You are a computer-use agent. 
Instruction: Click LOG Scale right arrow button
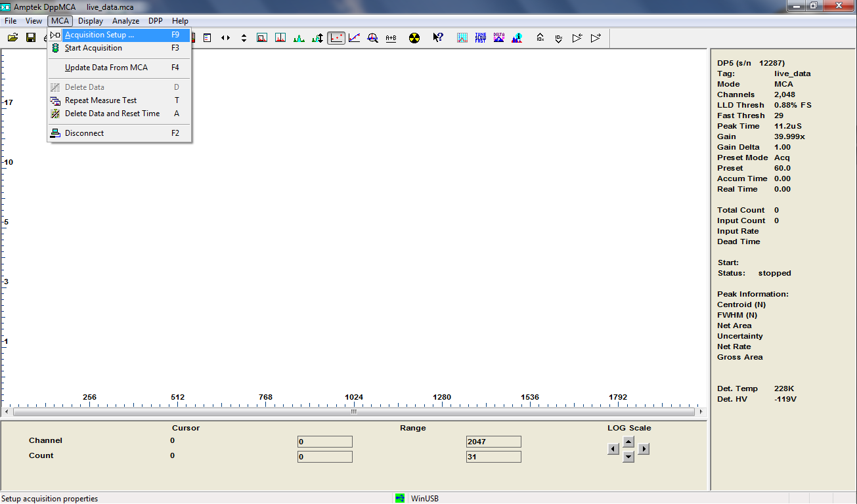click(x=644, y=449)
